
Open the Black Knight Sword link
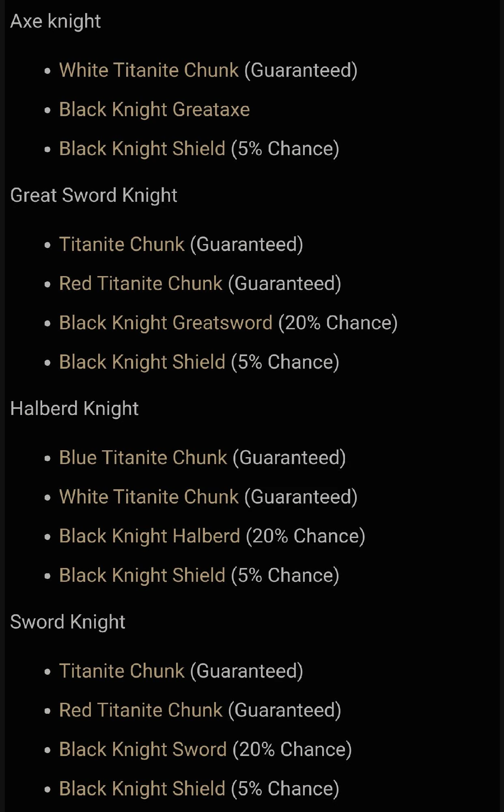point(143,749)
